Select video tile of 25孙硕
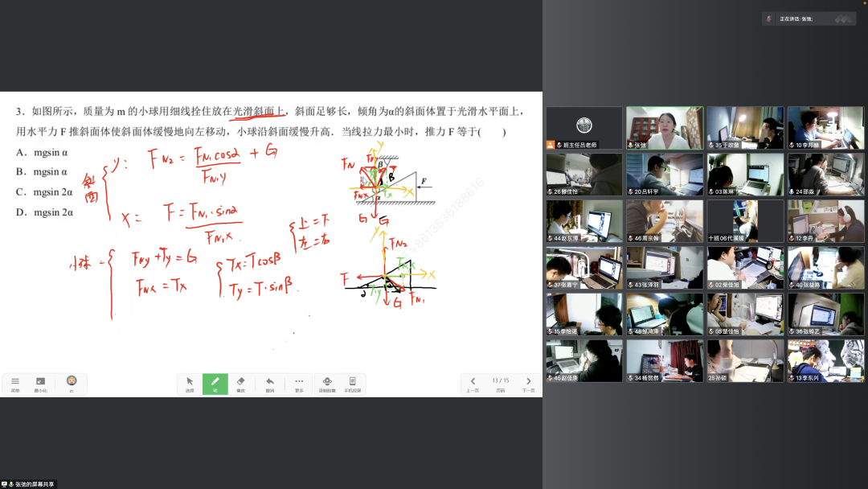The width and height of the screenshot is (868, 489). [745, 360]
